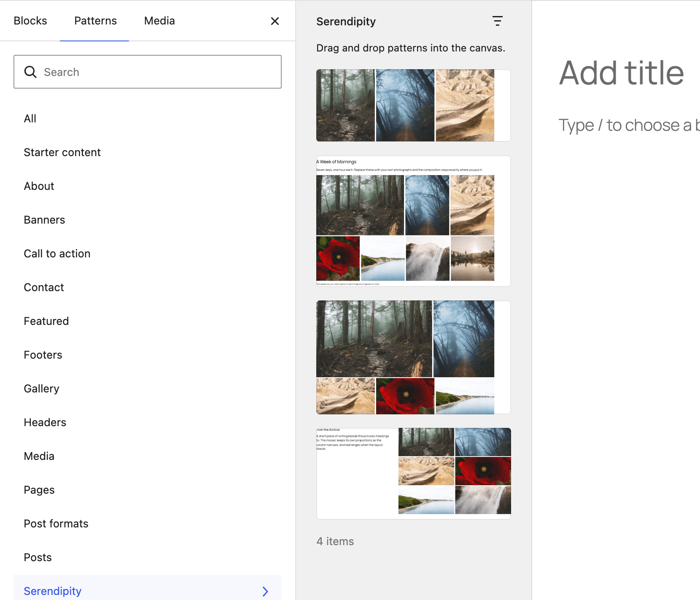
Task: Open the Pages patterns category
Action: pyautogui.click(x=148, y=490)
